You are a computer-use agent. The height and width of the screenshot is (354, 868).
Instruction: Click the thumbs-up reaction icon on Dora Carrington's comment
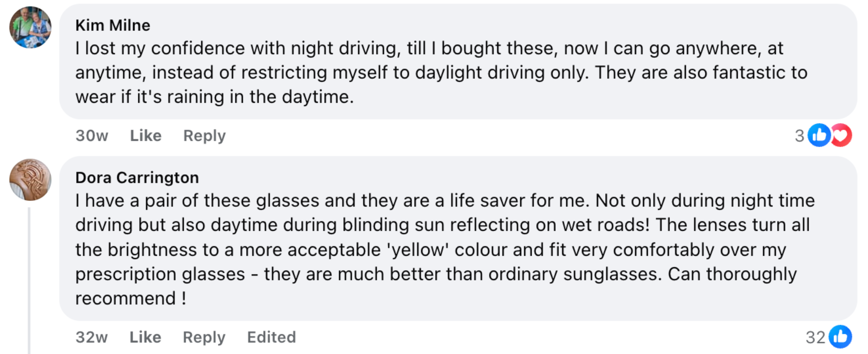(x=840, y=336)
